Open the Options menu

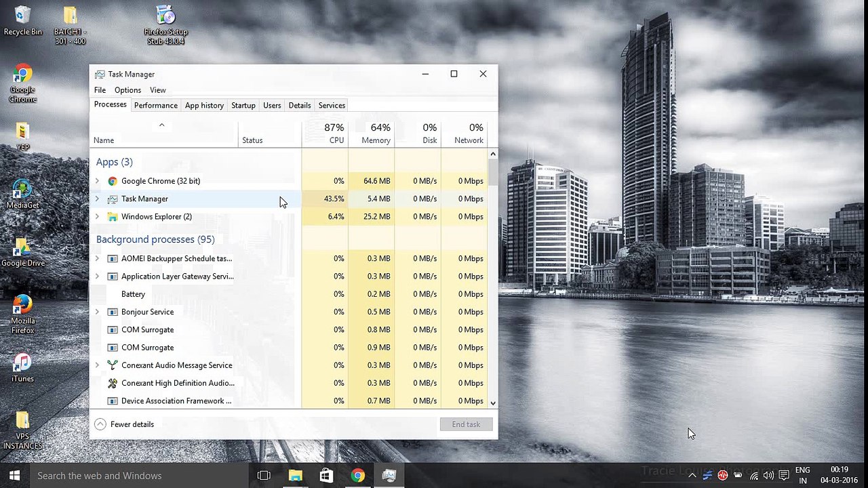click(x=127, y=90)
